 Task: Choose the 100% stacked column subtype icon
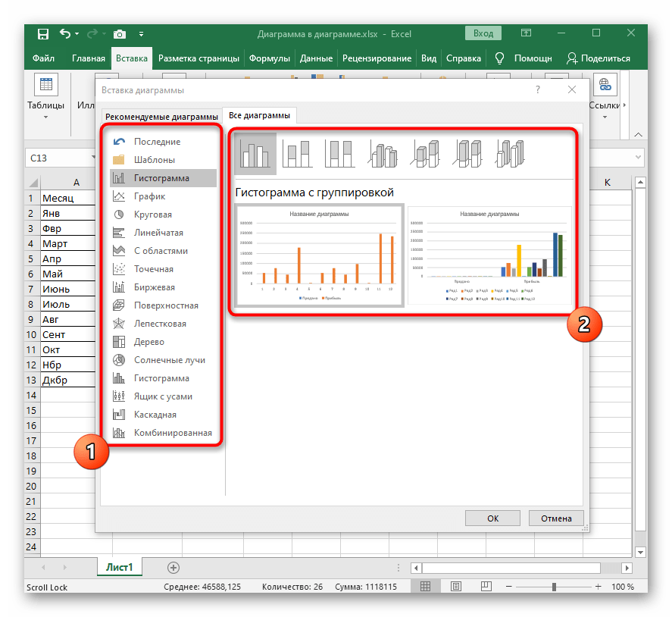point(340,154)
